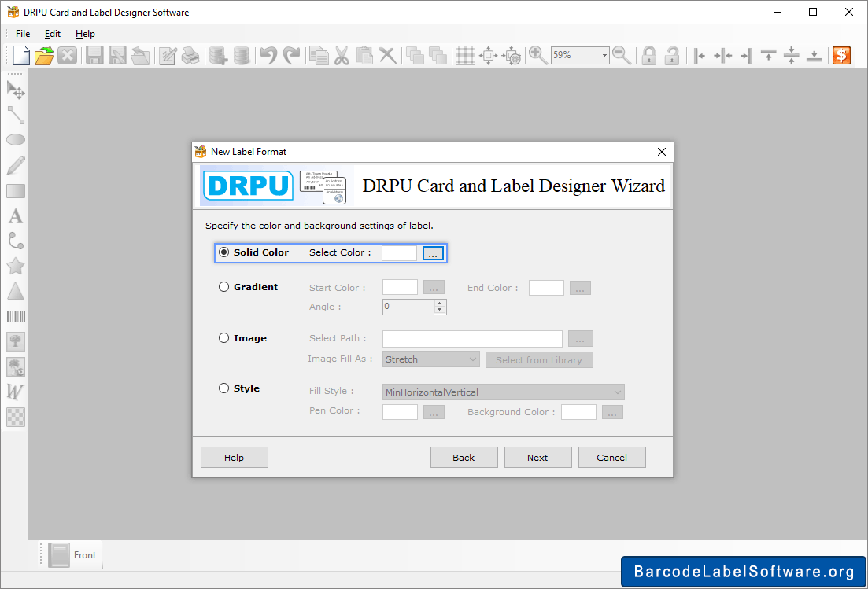The height and width of the screenshot is (589, 868).
Task: Click the Print icon in toolbar
Action: point(190,55)
